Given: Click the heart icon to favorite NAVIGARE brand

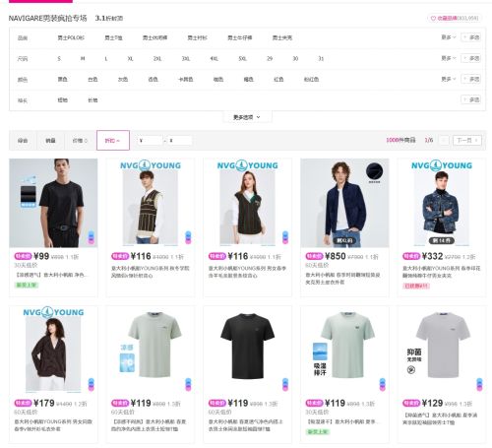Looking at the screenshot, I should [x=433, y=19].
